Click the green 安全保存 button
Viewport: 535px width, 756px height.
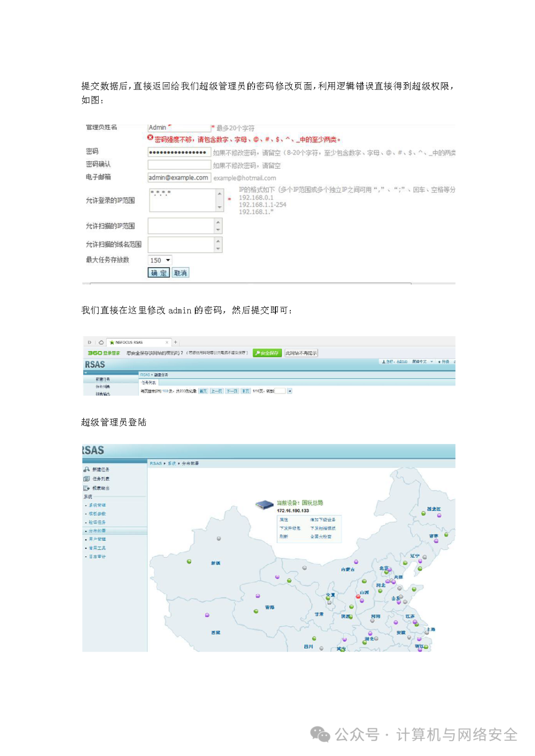pyautogui.click(x=267, y=353)
